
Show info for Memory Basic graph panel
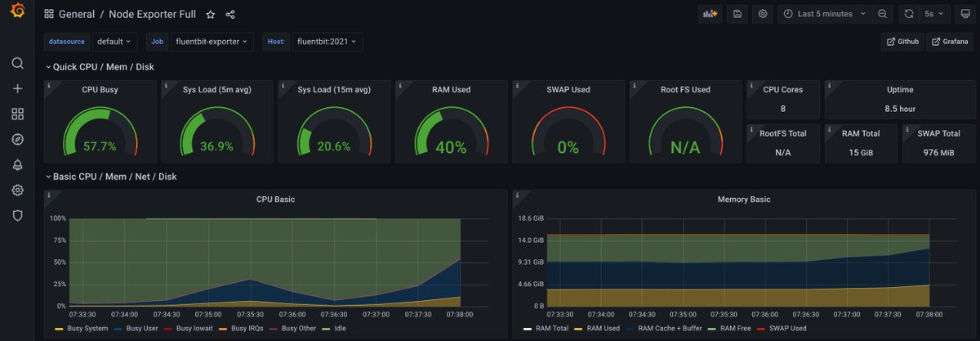(516, 195)
